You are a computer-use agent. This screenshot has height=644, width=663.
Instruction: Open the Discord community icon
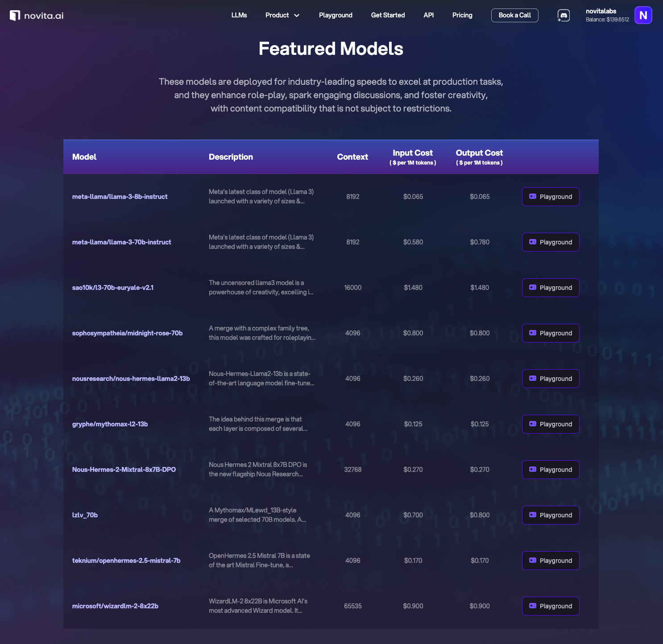pyautogui.click(x=564, y=16)
